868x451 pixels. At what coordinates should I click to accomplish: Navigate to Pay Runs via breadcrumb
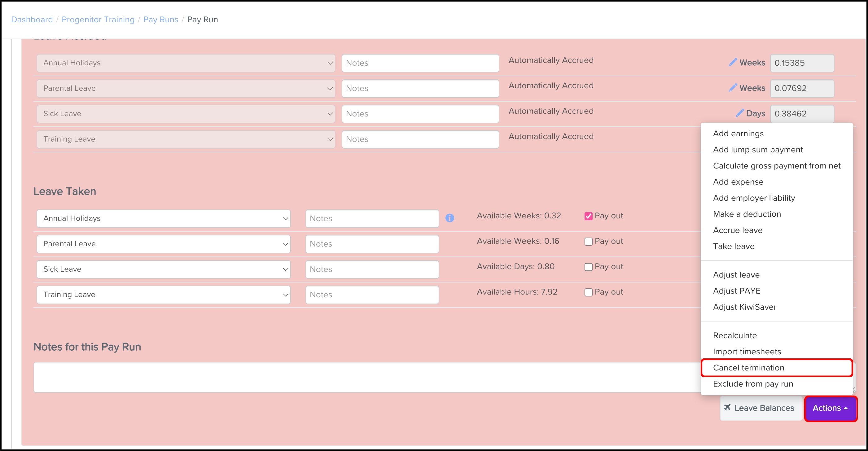[x=161, y=19]
